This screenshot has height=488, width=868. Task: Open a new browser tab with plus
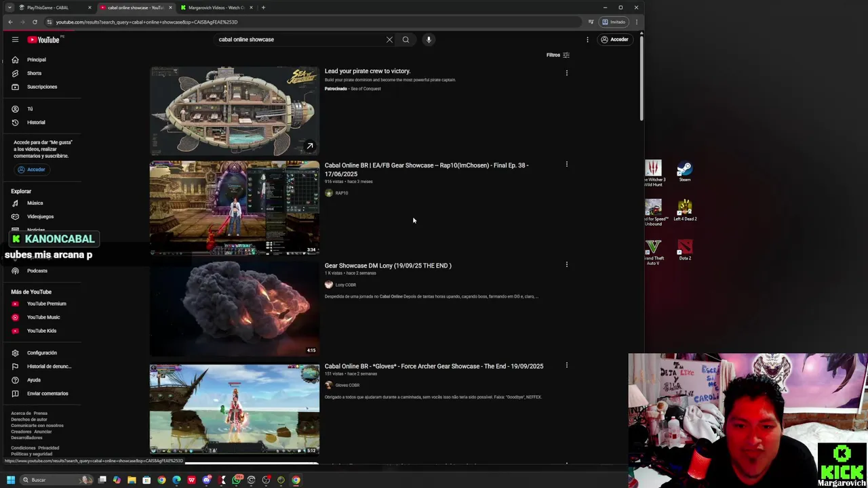click(263, 7)
